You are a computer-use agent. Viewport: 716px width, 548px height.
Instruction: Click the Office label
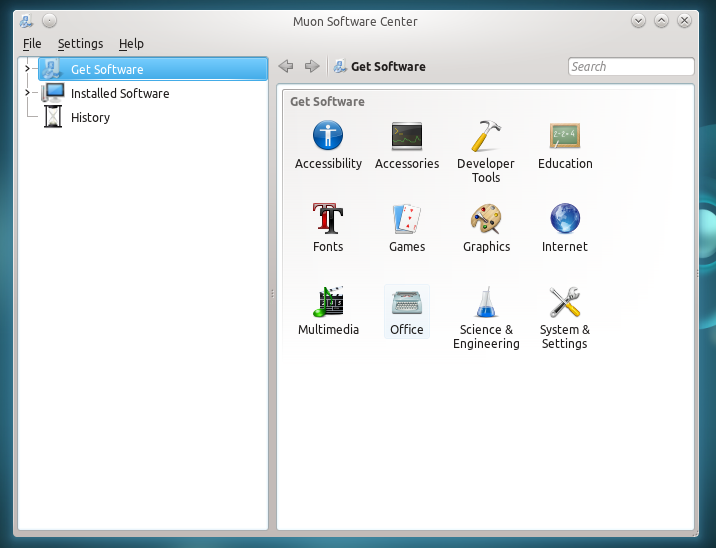click(407, 329)
